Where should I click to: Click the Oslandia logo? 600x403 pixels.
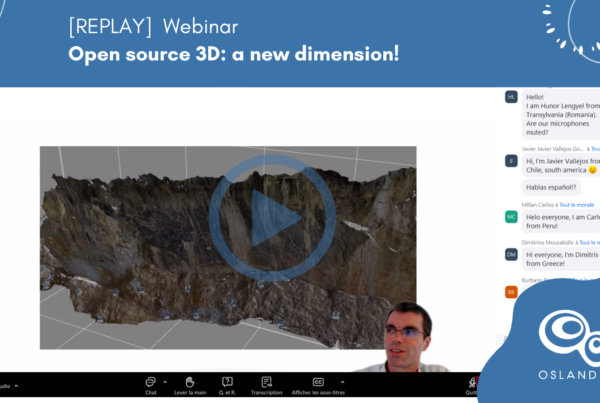(x=569, y=344)
